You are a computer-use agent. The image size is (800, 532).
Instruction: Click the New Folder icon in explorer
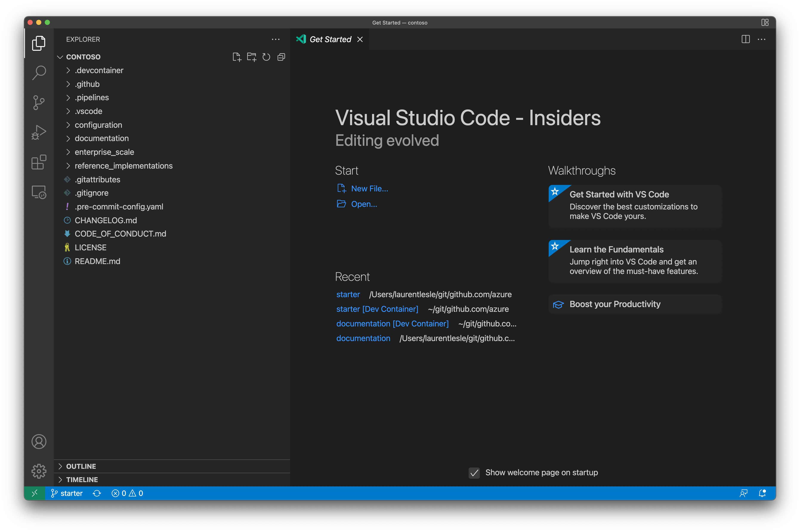click(x=252, y=57)
